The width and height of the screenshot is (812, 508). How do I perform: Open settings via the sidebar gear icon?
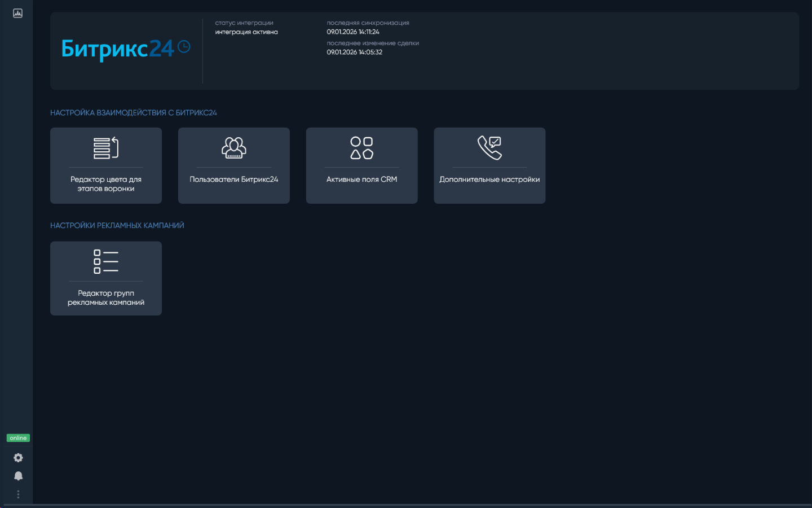18,458
